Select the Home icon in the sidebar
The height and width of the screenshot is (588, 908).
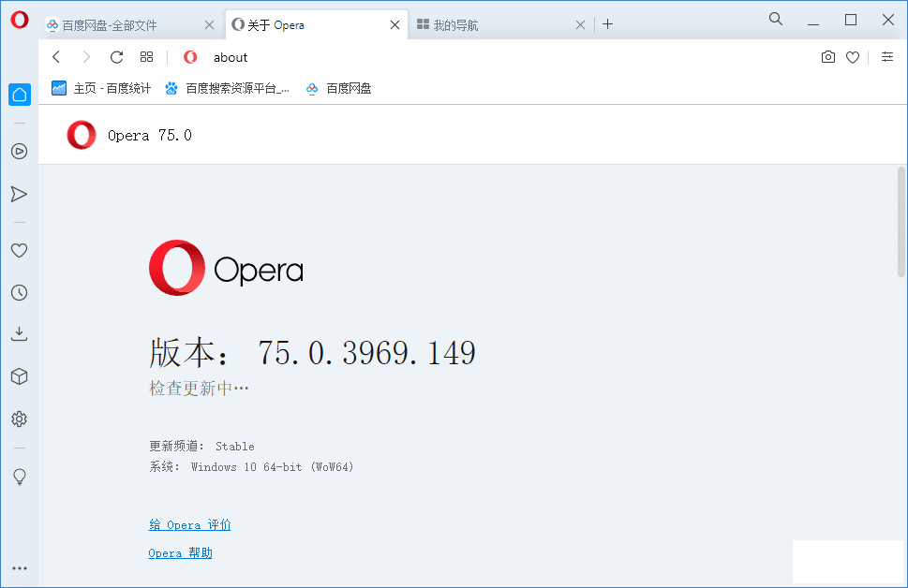pos(19,95)
